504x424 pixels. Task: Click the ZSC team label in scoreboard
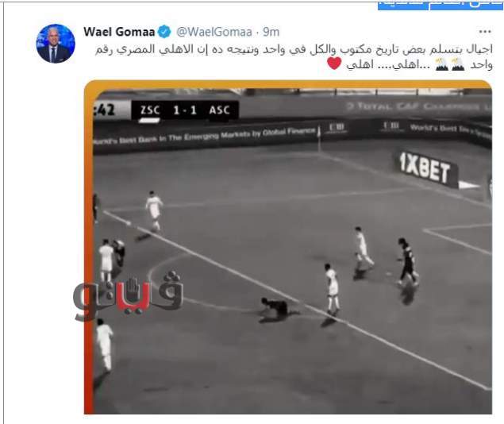[150, 110]
